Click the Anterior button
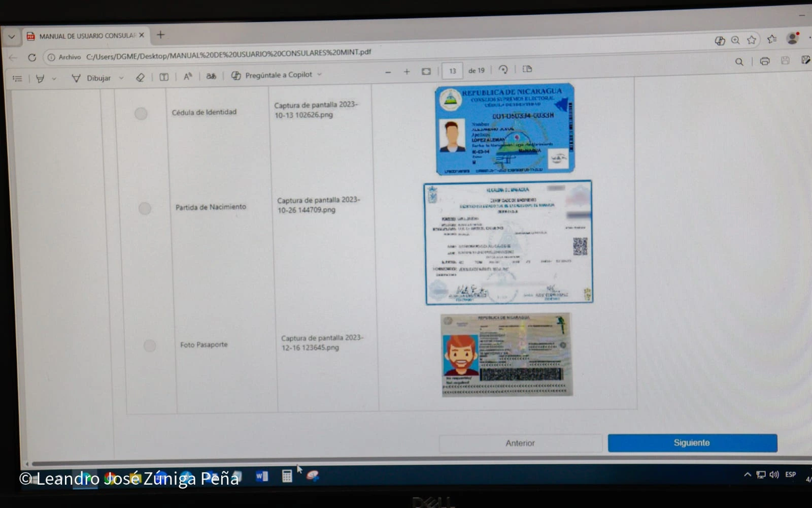This screenshot has height=508, width=812. (520, 443)
